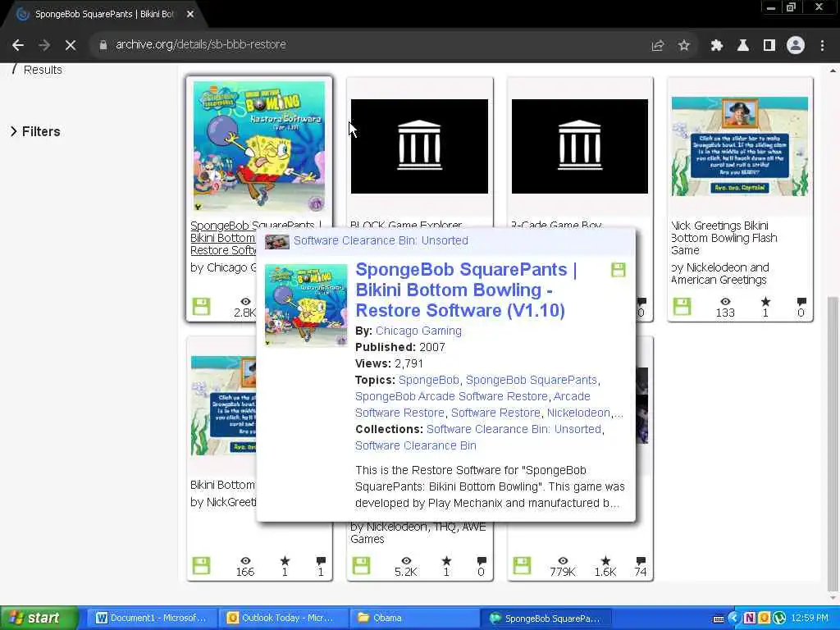The width and height of the screenshot is (840, 630).
Task: Click floppy software icon on the 133-views card
Action: pos(682,307)
